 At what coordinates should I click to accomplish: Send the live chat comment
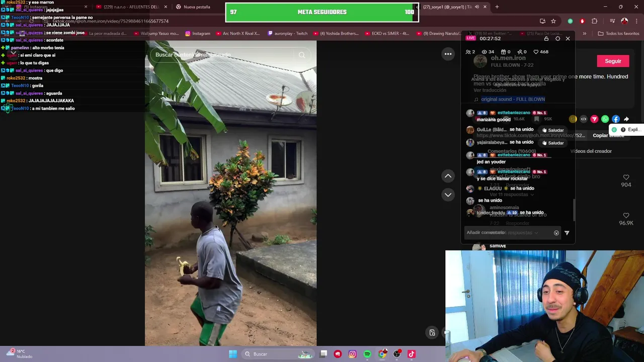567,233
